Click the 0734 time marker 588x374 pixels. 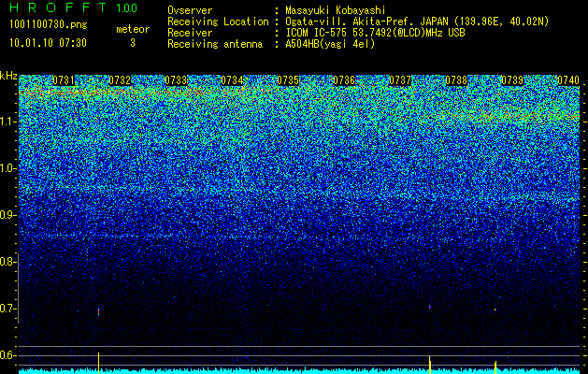pos(232,80)
